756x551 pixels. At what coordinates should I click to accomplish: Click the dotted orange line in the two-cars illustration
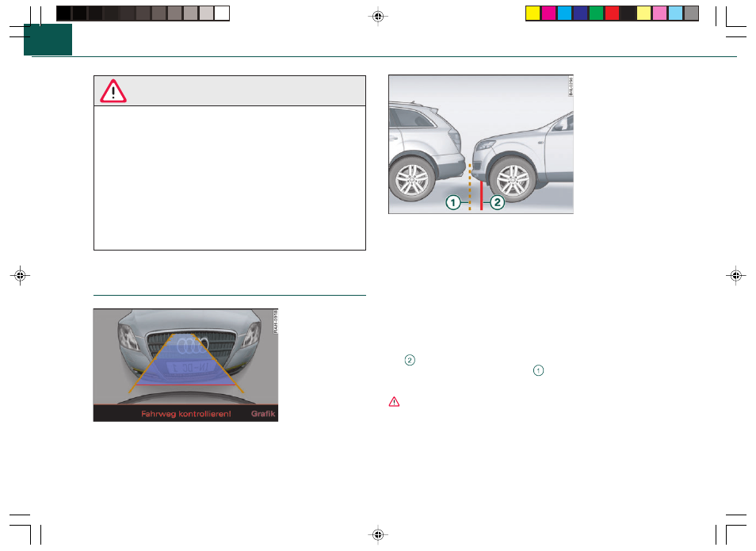[x=470, y=187]
